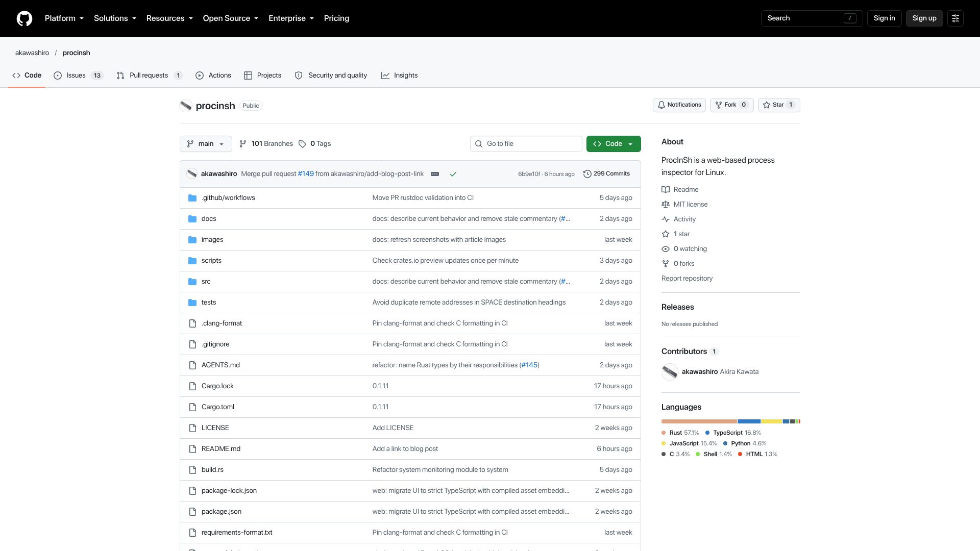This screenshot has width=980, height=551.
Task: Expand the Enterprise dropdown
Action: pyautogui.click(x=291, y=18)
